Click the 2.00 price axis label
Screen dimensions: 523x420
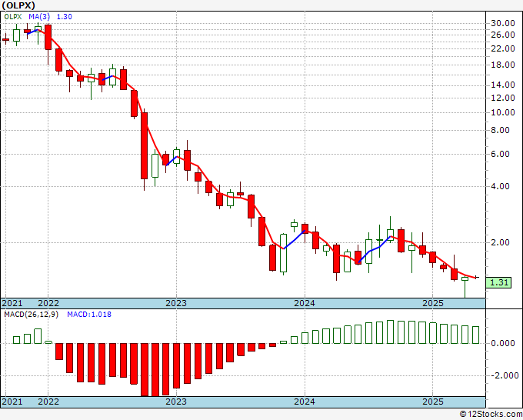point(501,242)
